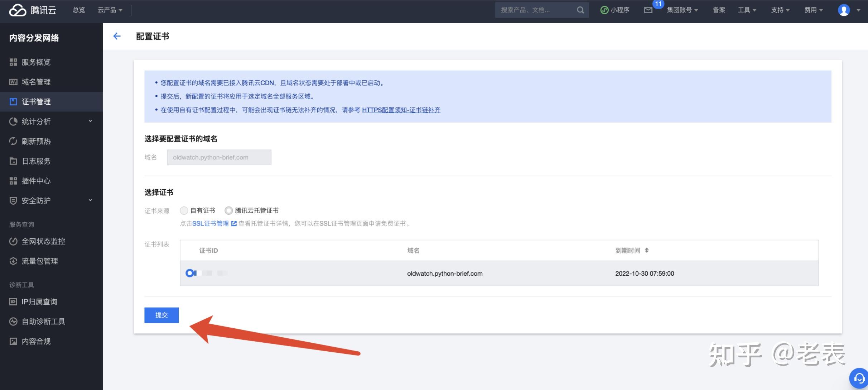
Task: Open 刷新预热 from the sidebar
Action: (36, 141)
